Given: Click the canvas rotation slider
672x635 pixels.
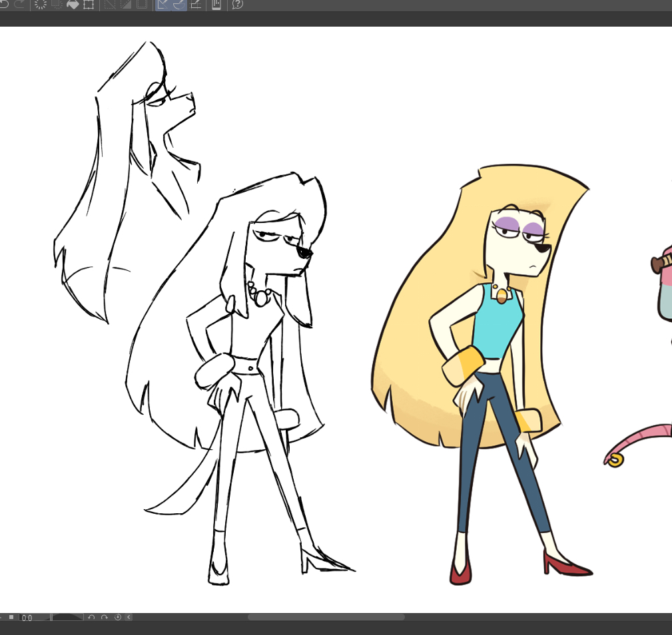Looking at the screenshot, I should [x=67, y=618].
